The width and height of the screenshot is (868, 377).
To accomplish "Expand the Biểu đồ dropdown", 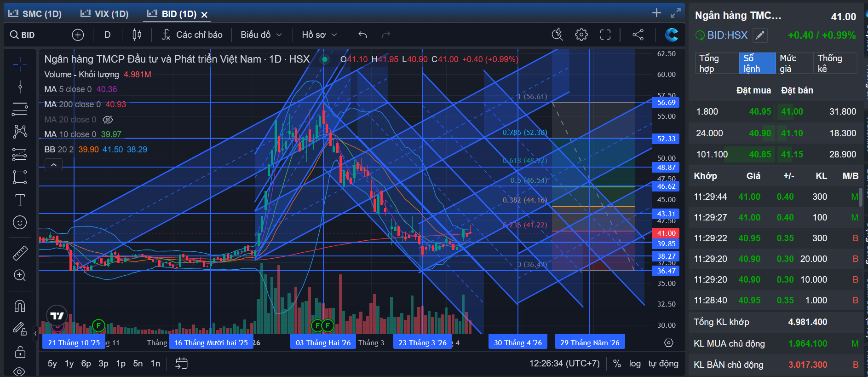I will coord(261,35).
